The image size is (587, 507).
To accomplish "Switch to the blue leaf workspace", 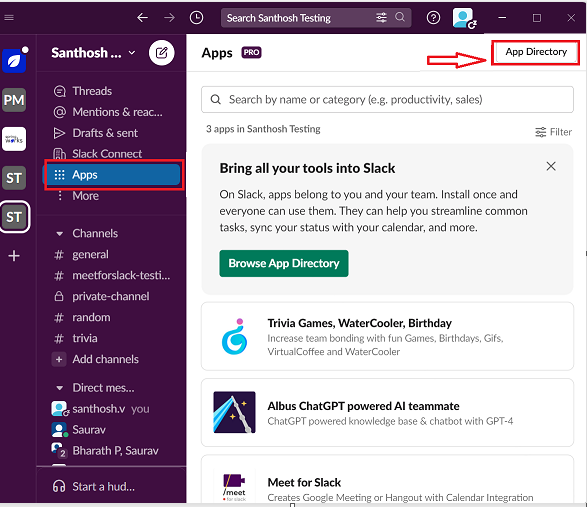I will pyautogui.click(x=14, y=61).
